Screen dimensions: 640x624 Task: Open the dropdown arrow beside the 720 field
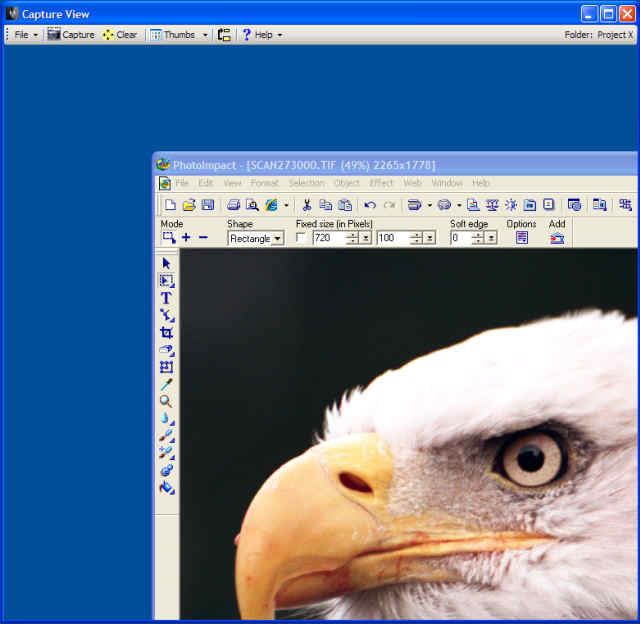point(366,238)
